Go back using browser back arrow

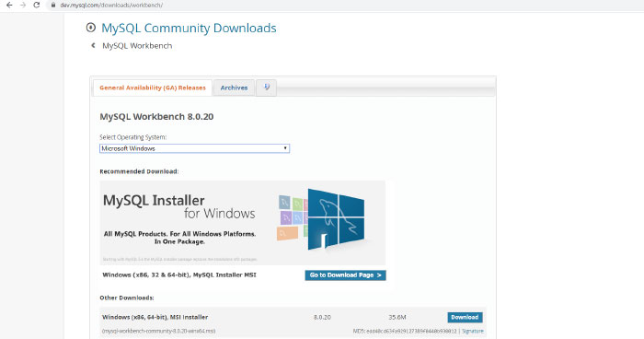(9, 6)
